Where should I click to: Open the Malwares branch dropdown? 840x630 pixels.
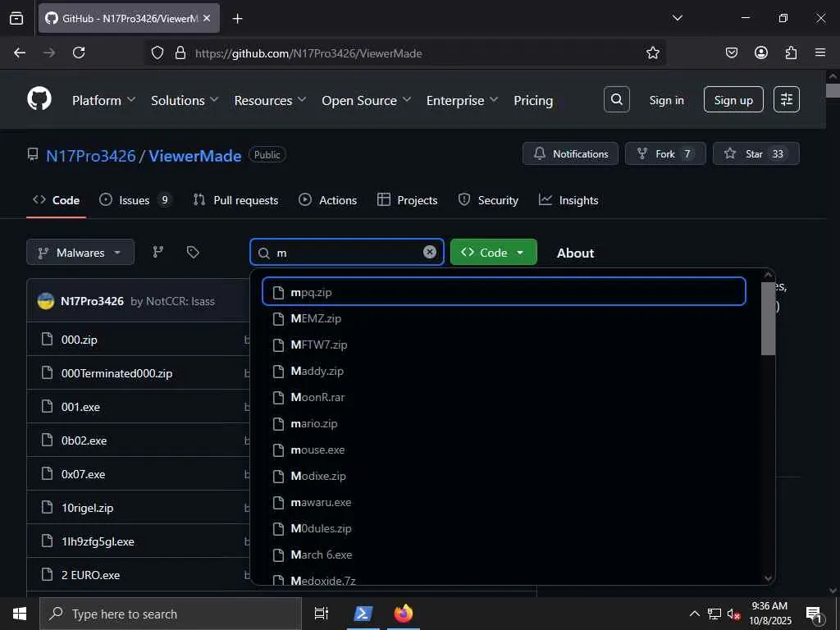click(x=80, y=253)
